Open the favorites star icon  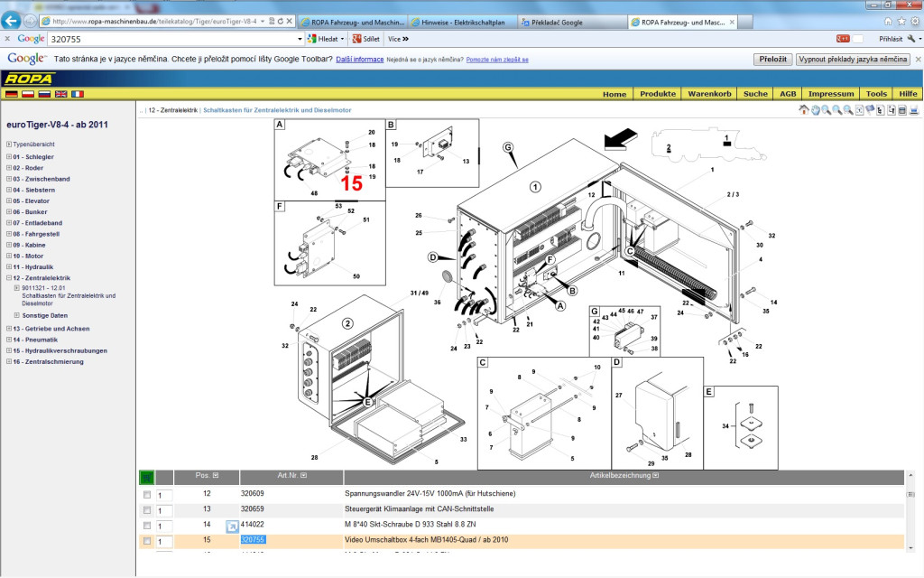pyautogui.click(x=901, y=22)
